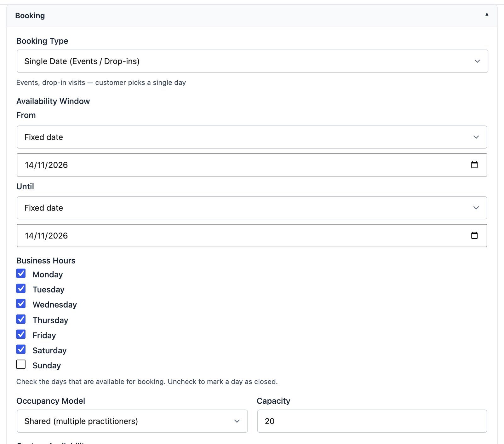Click the Until date field 14/11/2026
The height and width of the screenshot is (444, 504).
pyautogui.click(x=252, y=235)
